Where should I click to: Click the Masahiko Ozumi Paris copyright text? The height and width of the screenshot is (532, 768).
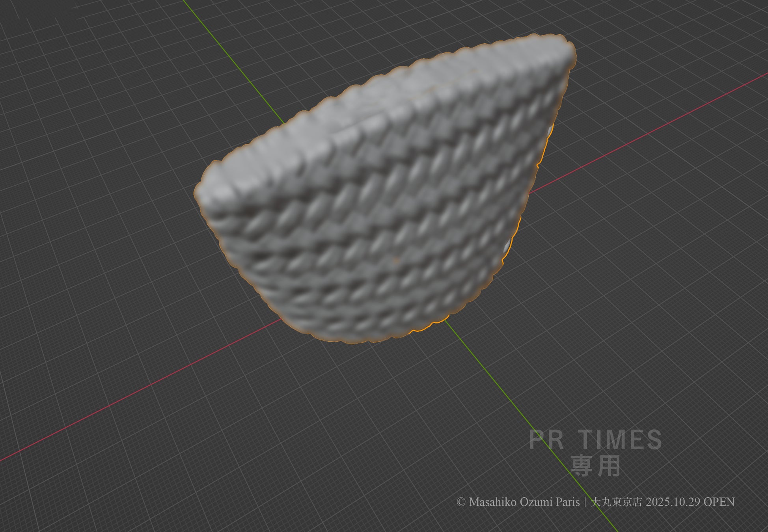click(524, 502)
